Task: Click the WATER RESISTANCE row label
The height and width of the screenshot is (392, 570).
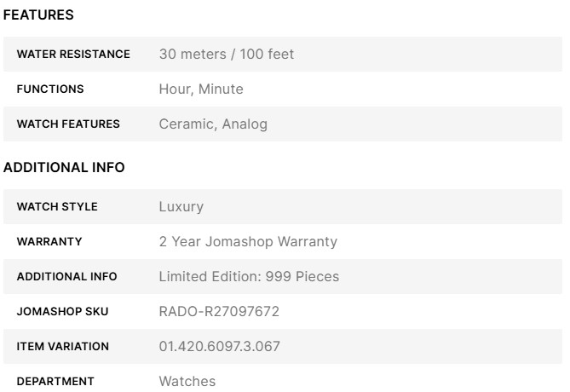Action: click(73, 55)
